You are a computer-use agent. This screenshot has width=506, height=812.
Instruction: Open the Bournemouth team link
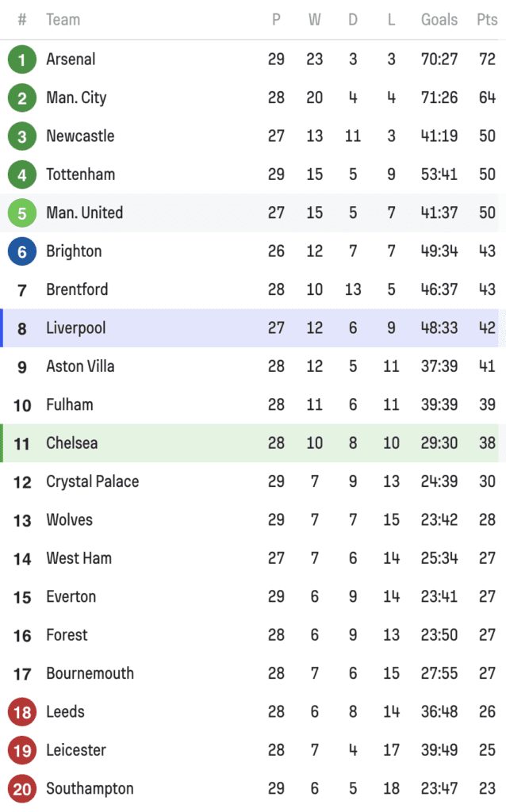click(90, 673)
